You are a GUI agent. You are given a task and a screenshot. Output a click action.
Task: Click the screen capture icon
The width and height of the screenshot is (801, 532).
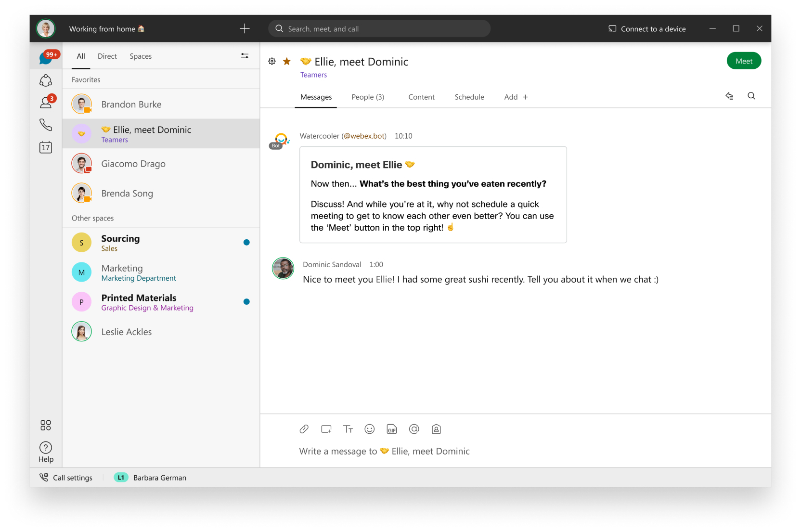(326, 429)
